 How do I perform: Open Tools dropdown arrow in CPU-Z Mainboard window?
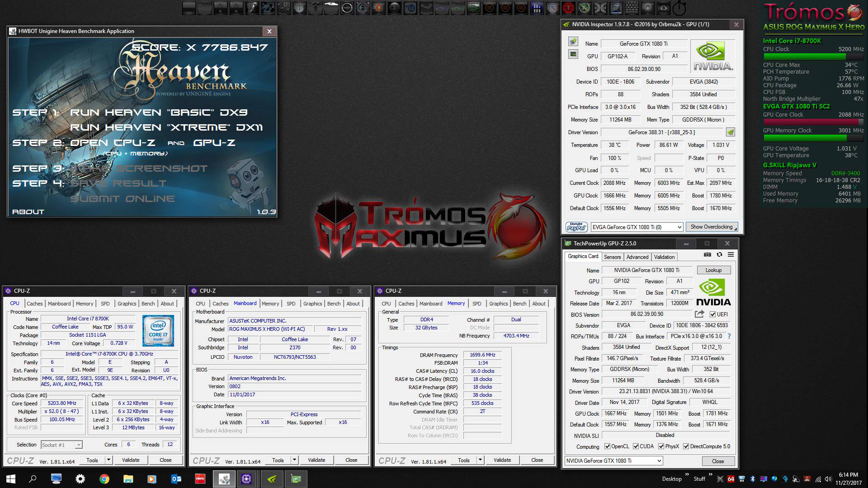294,460
